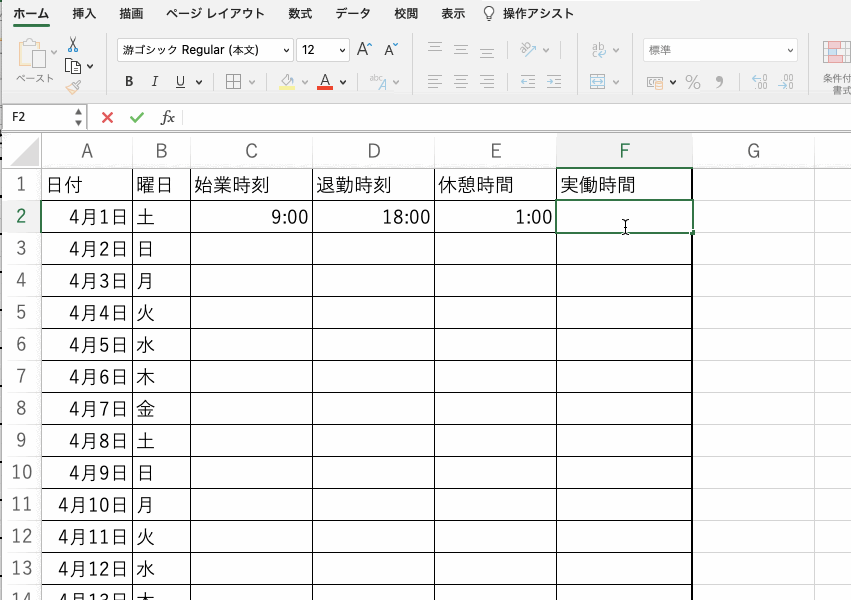Click the Format Painter brush icon
Screen dimensions: 851x600
[x=73, y=88]
